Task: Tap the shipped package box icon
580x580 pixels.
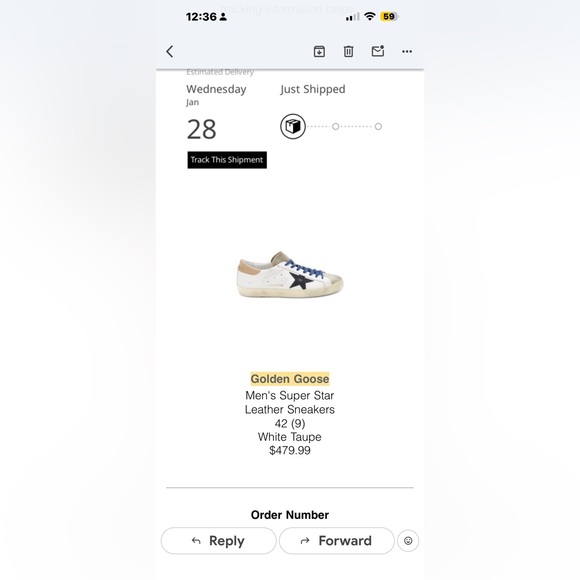Action: pyautogui.click(x=293, y=127)
